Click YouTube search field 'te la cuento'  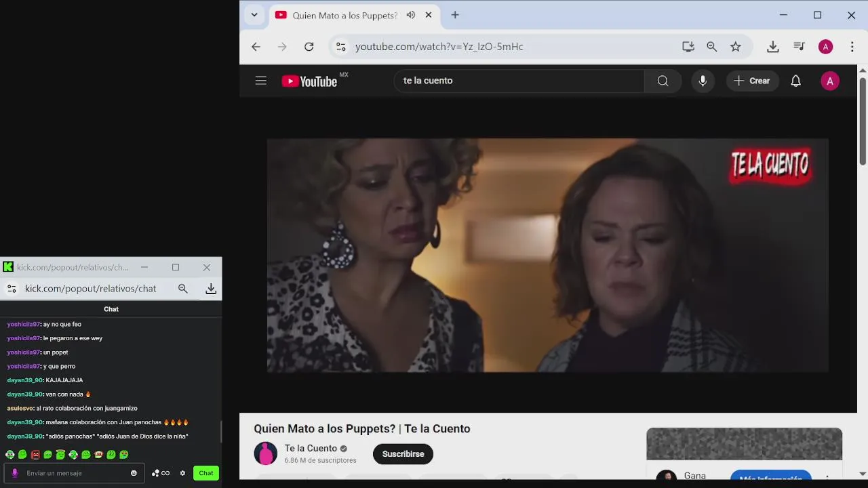click(x=519, y=81)
